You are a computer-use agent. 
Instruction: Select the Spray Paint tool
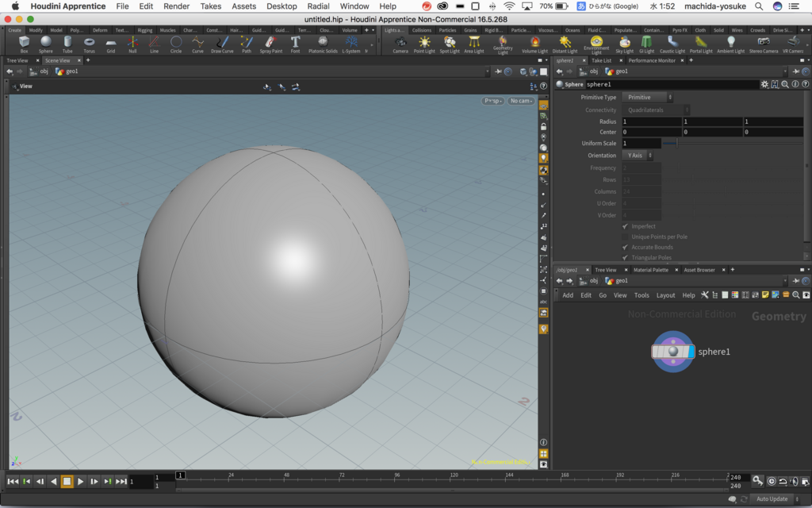[x=271, y=44]
